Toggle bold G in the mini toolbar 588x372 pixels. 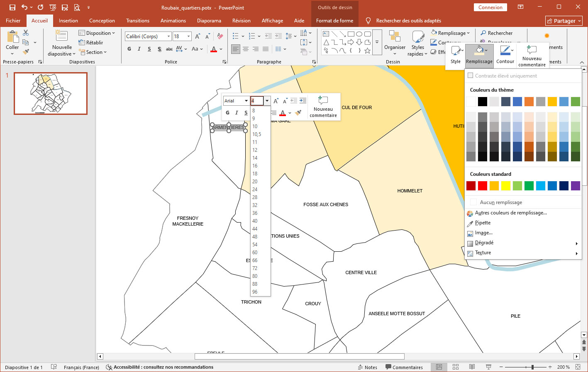pos(227,113)
